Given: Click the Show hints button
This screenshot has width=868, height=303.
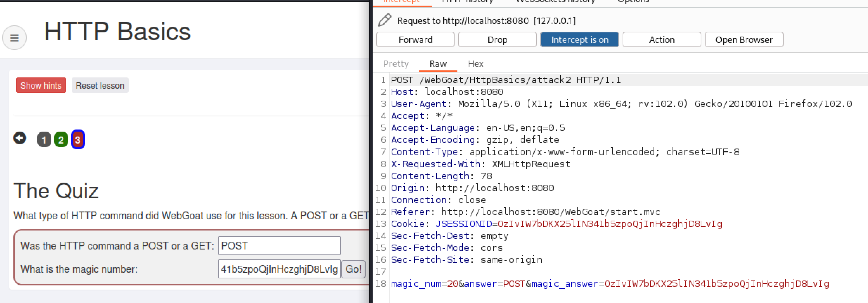Looking at the screenshot, I should click(41, 86).
